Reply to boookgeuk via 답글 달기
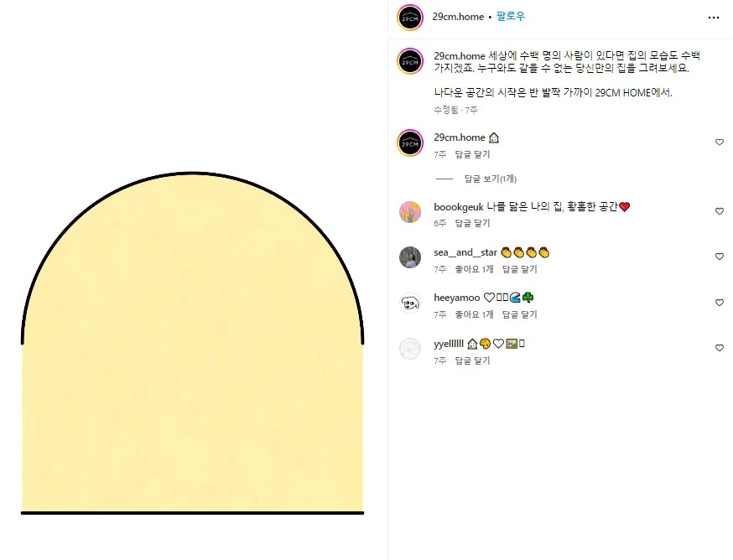This screenshot has width=733, height=560. [472, 223]
